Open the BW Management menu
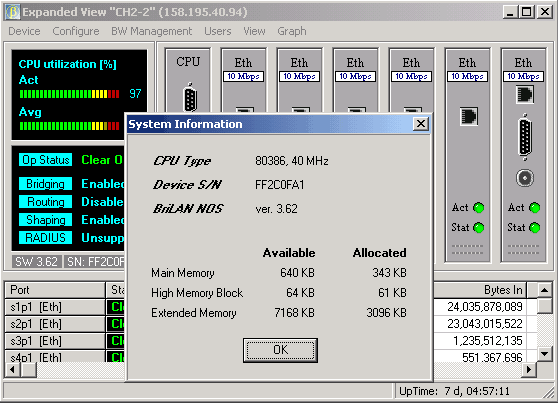Screen dimensions: 558x403 click(152, 31)
